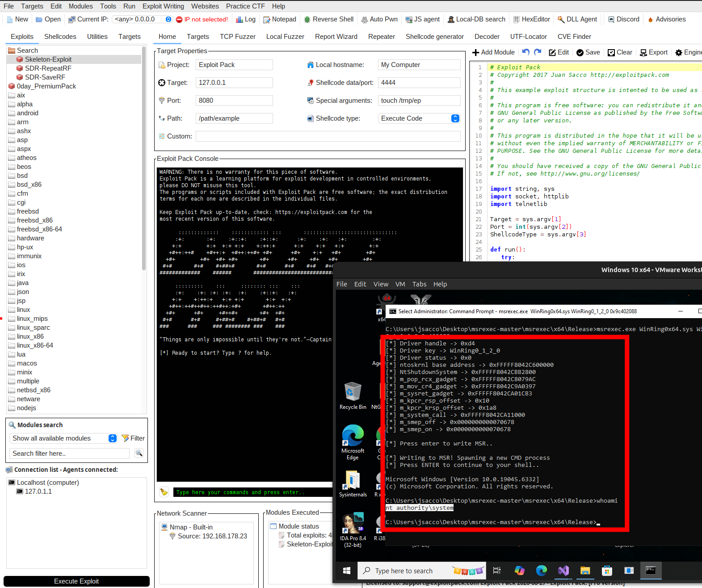The image size is (702, 588).
Task: Click the Custom input field
Action: [x=328, y=136]
